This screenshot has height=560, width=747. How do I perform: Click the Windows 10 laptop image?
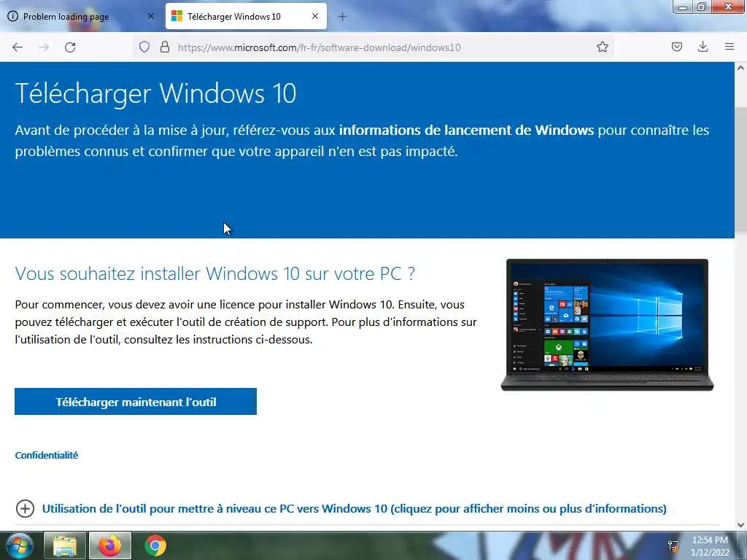point(607,324)
